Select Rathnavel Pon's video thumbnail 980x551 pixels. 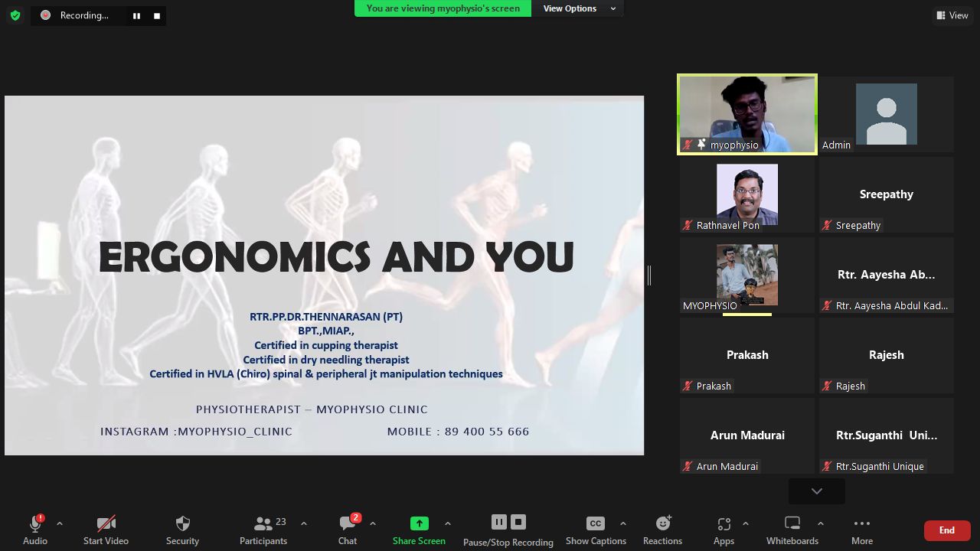[746, 194]
